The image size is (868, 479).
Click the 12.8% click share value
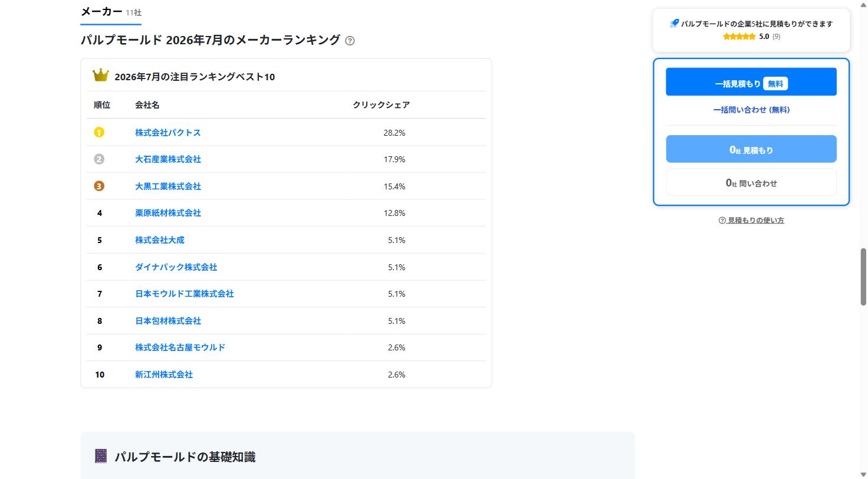[x=394, y=213]
